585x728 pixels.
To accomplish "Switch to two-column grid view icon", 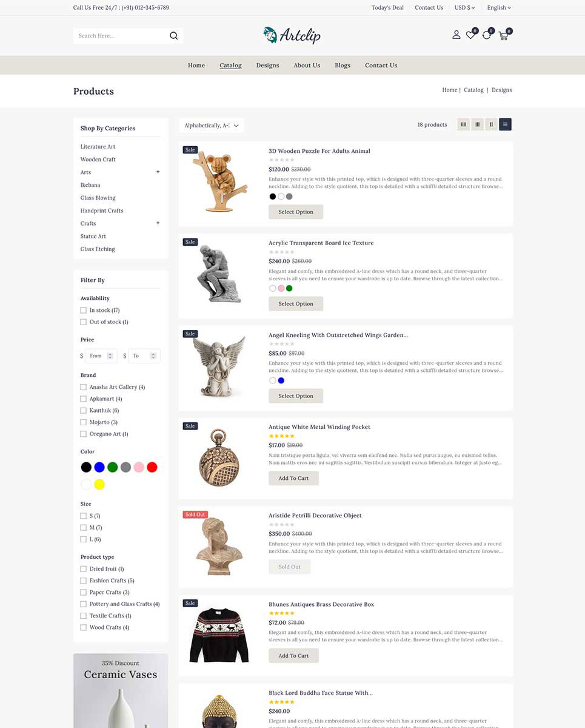I will coord(492,124).
